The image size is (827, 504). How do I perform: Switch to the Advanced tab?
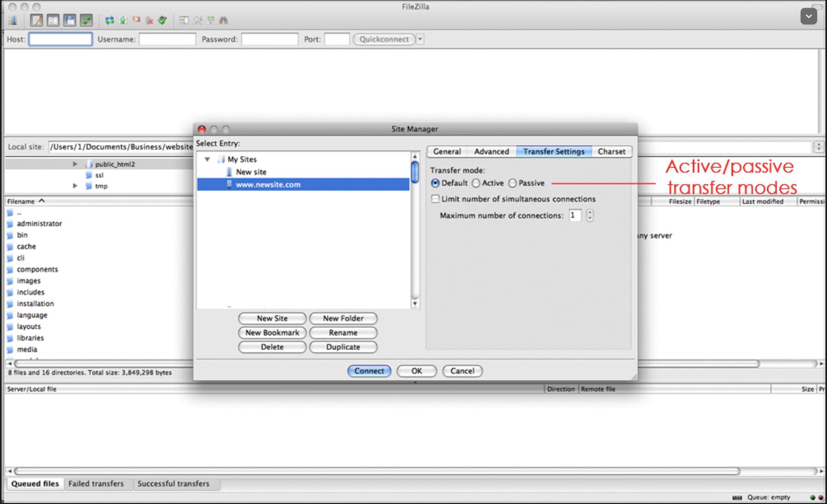tap(491, 152)
